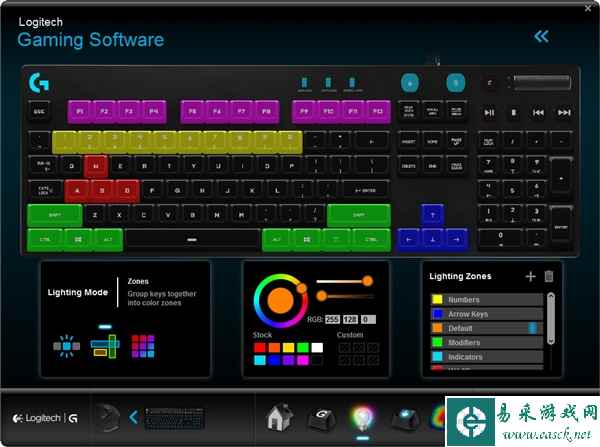Select the Numbers lighting zone
Screen dimensions: 600x447
[487, 300]
